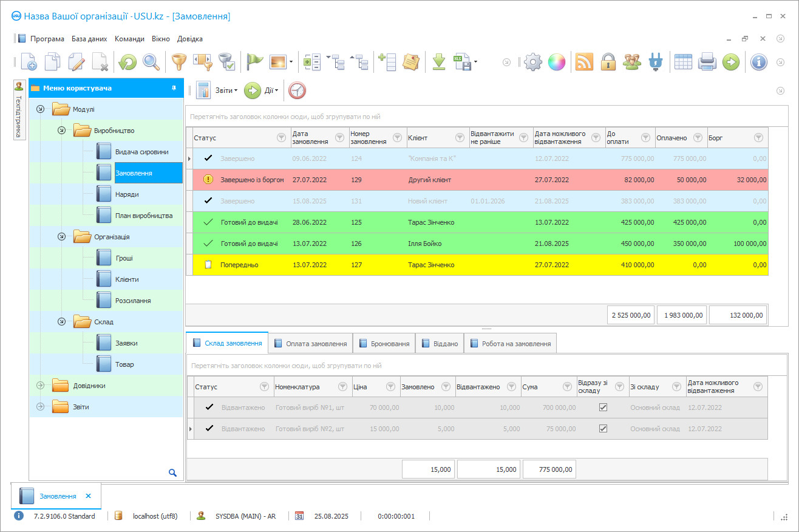Viewport: 799px width, 532px height.
Task: Toggle 'Відразу зі складу' checkbox for Готовий виріб №2
Action: coord(603,429)
